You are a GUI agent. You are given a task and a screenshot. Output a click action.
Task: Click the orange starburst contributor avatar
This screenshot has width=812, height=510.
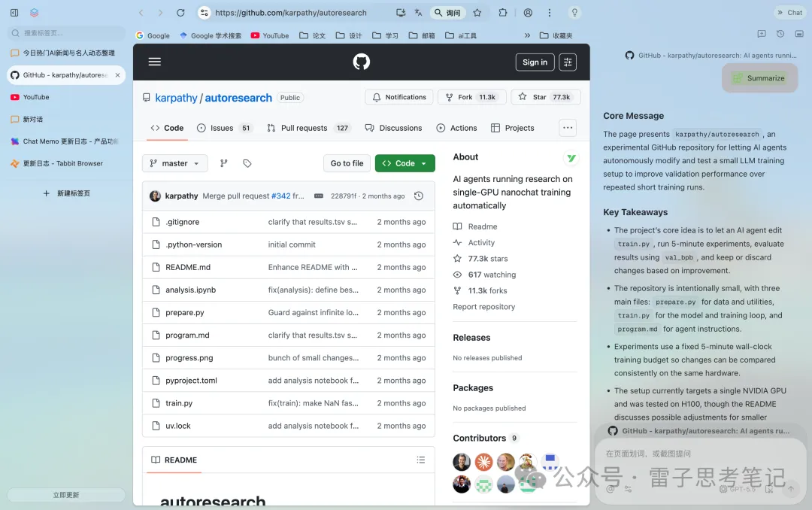(483, 462)
